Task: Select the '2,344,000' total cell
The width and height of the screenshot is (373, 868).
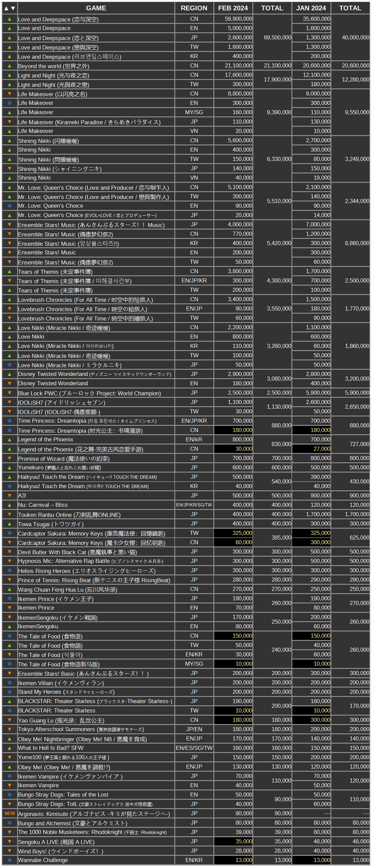Action: pyautogui.click(x=350, y=201)
